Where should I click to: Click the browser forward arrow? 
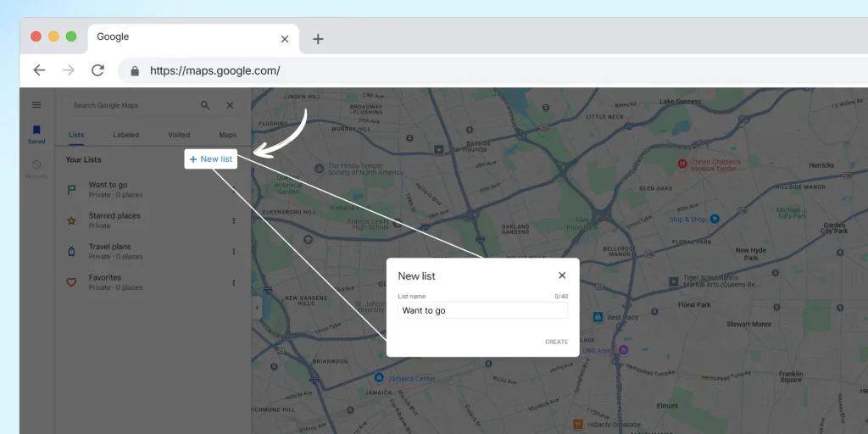coord(69,70)
